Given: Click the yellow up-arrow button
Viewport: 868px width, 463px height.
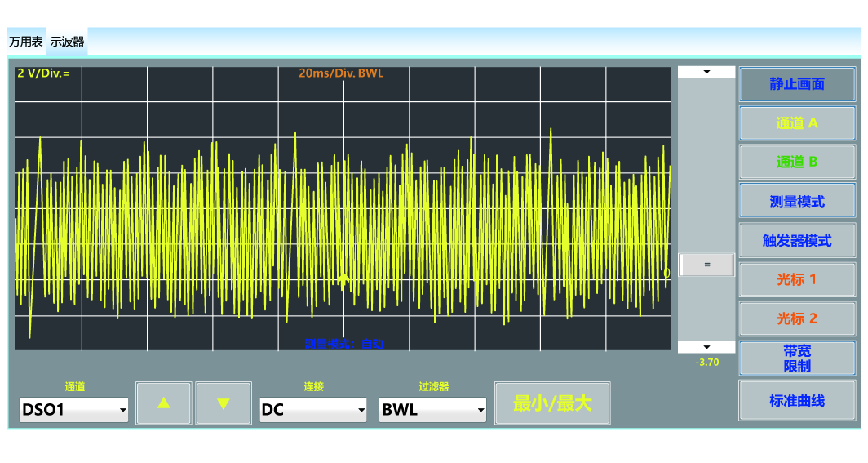Looking at the screenshot, I should 164,403.
